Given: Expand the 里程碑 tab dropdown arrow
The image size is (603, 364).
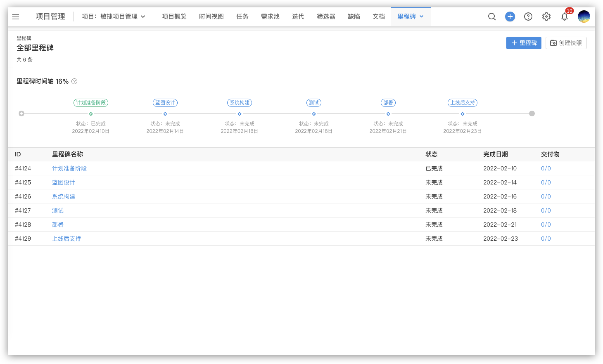Looking at the screenshot, I should coord(422,17).
